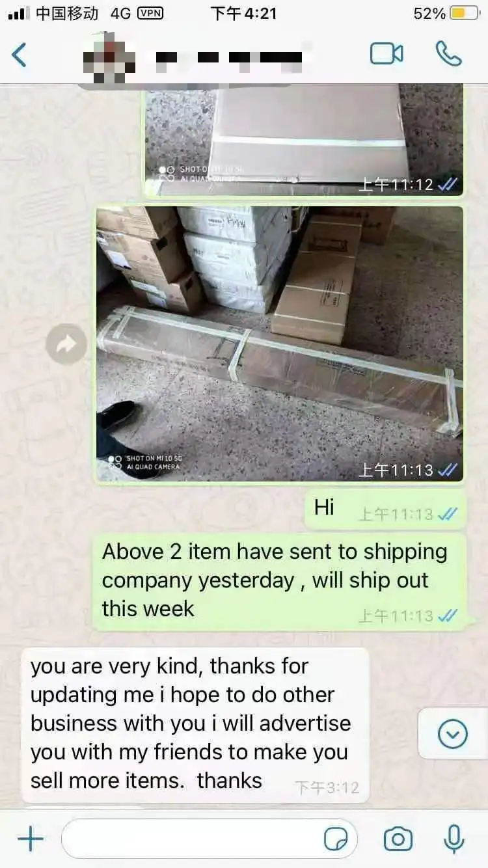Tap the microphone to record a voice message
The height and width of the screenshot is (868, 488).
[454, 839]
